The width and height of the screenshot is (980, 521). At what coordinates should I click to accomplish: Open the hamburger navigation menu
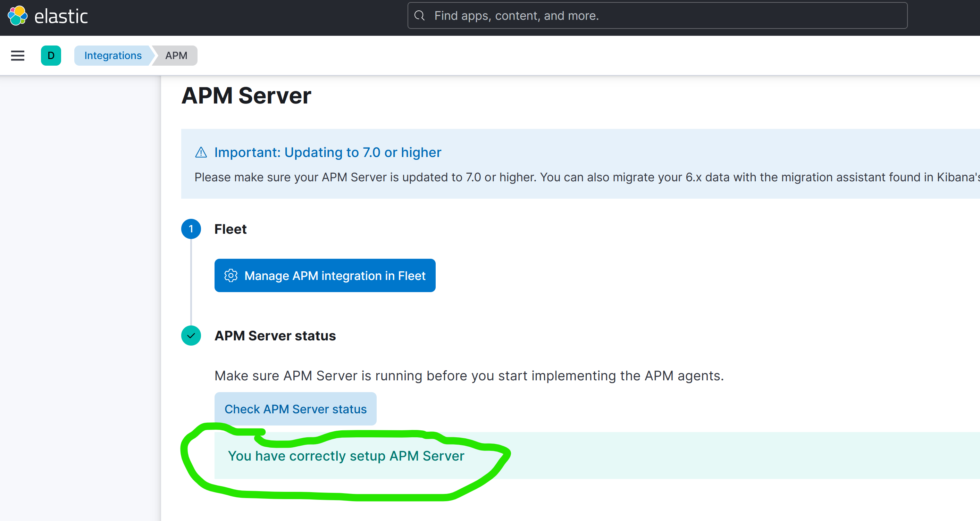17,56
